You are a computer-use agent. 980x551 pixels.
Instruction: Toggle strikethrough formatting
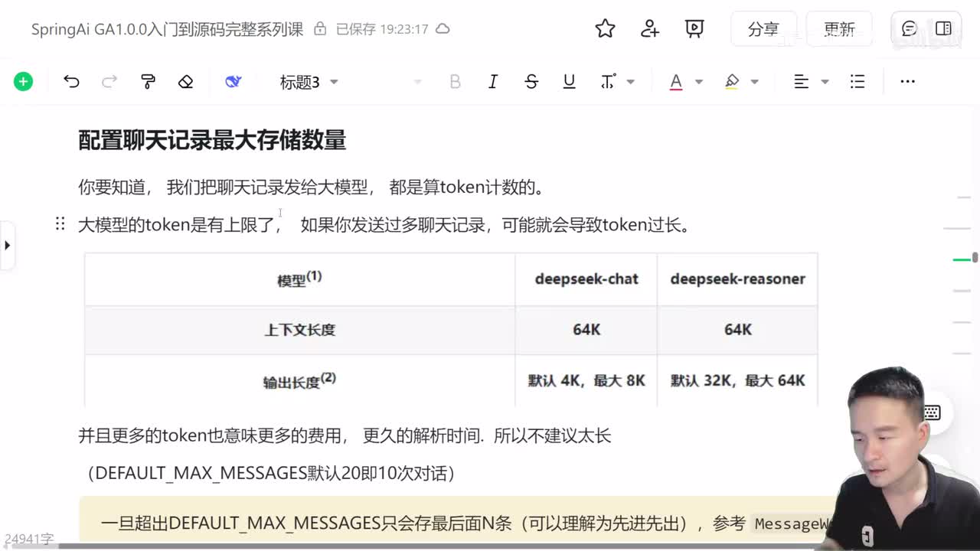pos(531,82)
